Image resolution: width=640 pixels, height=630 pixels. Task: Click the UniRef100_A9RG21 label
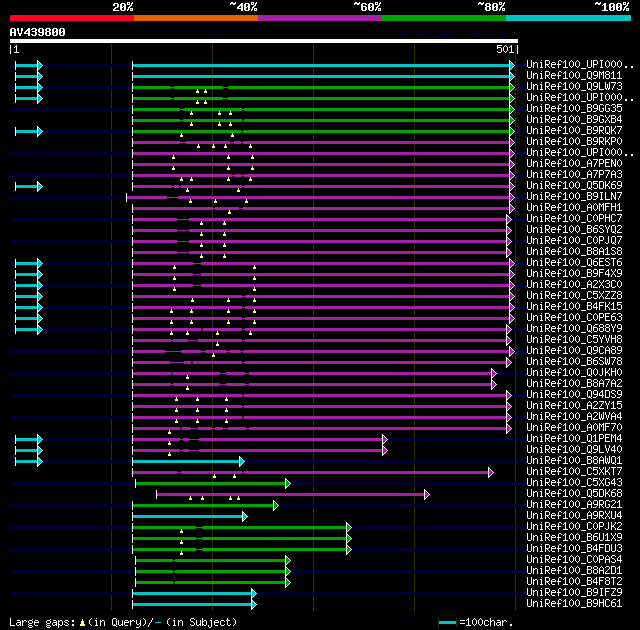point(574,505)
